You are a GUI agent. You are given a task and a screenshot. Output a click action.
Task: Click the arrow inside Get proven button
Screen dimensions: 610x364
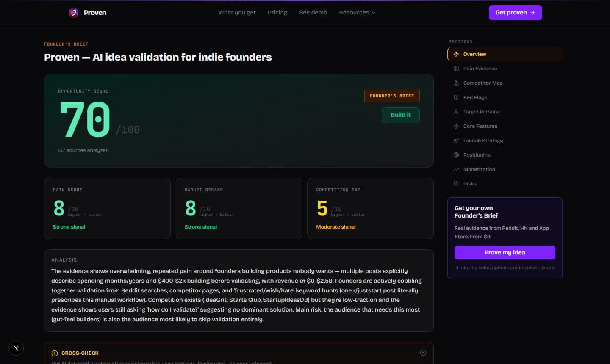532,13
